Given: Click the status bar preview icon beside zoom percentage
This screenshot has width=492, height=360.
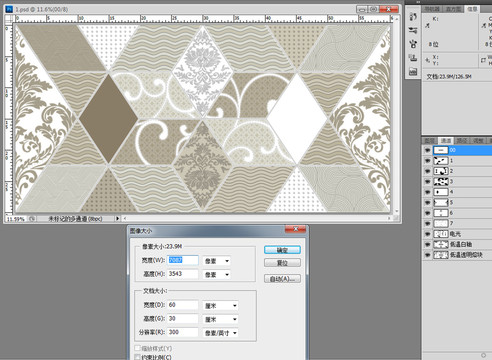Looking at the screenshot, I should (32, 219).
